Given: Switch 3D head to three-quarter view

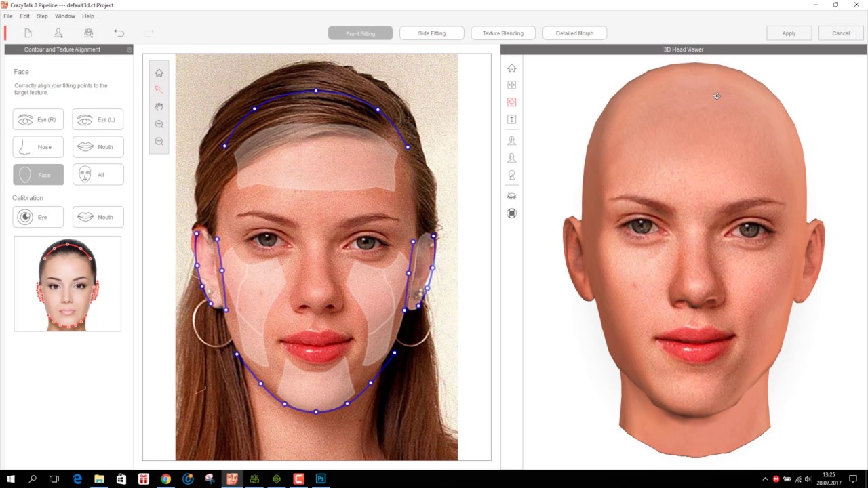Looking at the screenshot, I should [x=512, y=158].
